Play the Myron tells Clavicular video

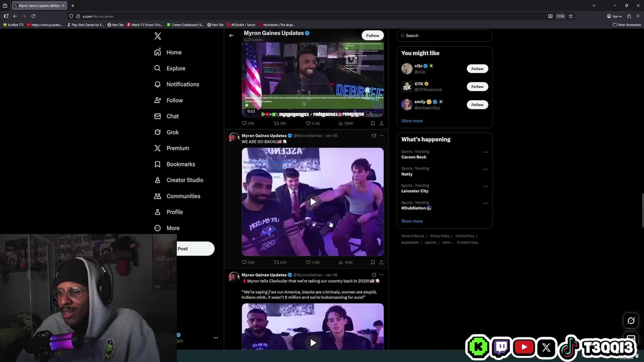point(313,343)
